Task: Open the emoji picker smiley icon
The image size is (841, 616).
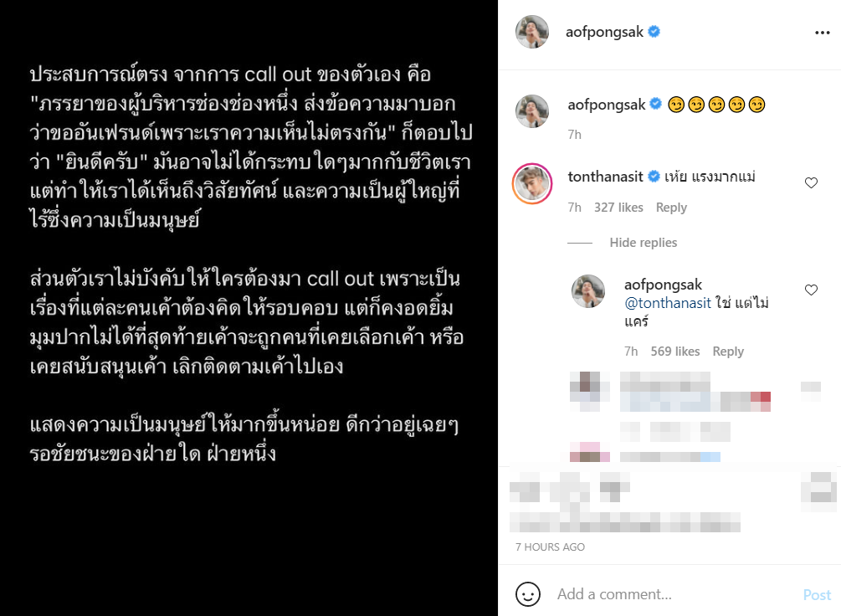Action: tap(528, 594)
